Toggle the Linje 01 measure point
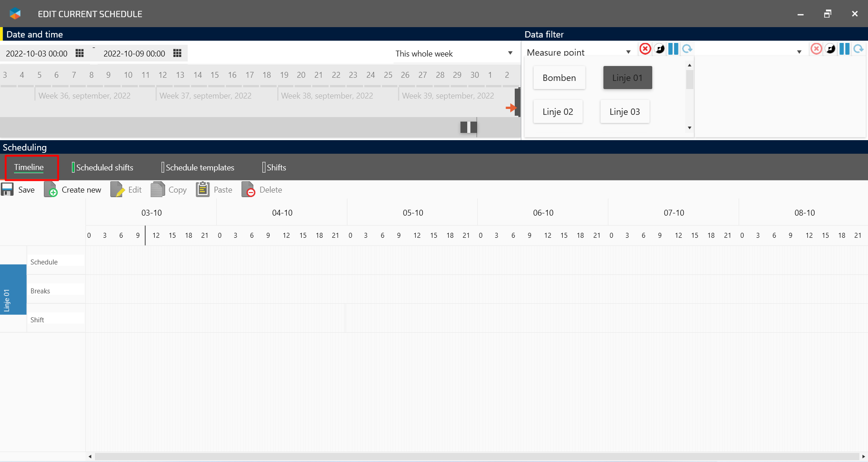Viewport: 868px width, 462px height. coord(627,78)
